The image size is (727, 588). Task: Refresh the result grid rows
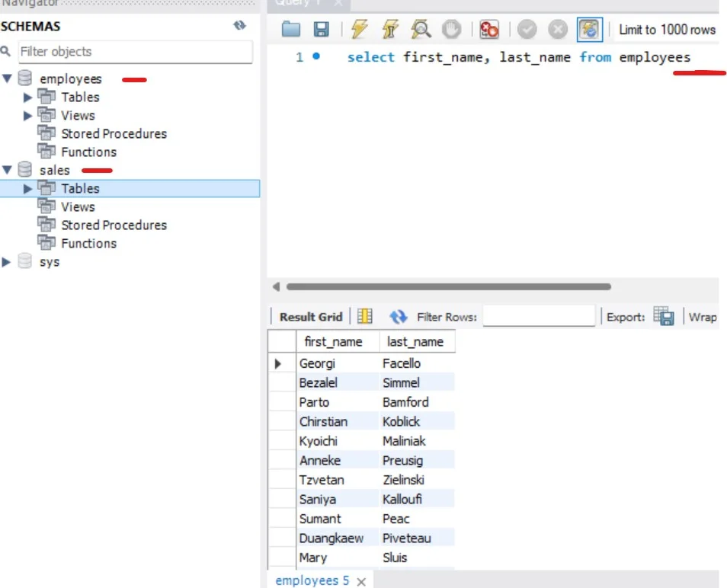pyautogui.click(x=398, y=317)
